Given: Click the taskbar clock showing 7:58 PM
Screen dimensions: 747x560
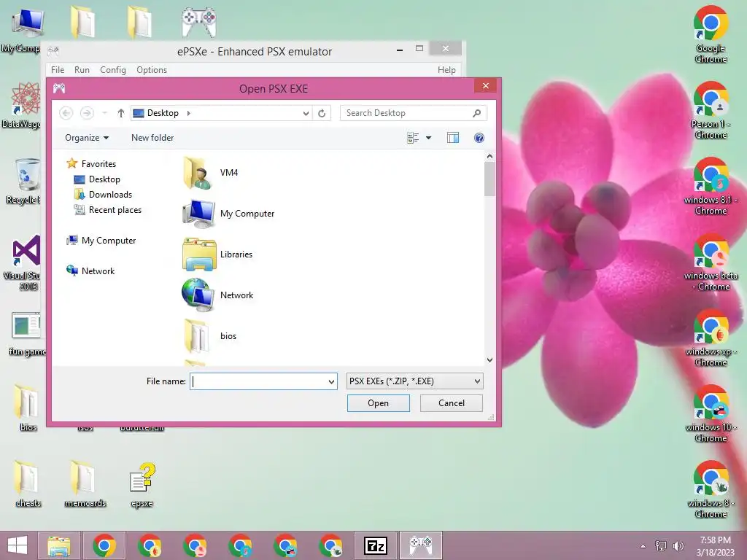Looking at the screenshot, I should point(715,545).
